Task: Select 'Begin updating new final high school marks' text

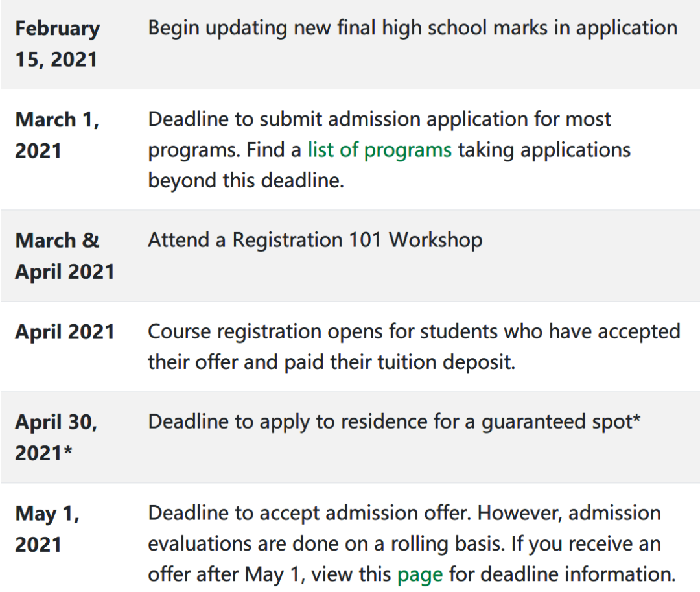Action: click(348, 28)
